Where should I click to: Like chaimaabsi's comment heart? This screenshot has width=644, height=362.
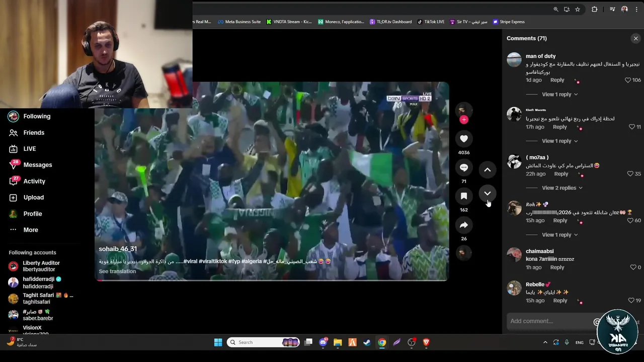tap(633, 267)
